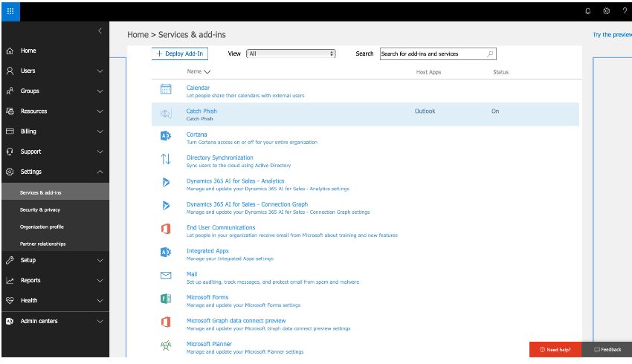The width and height of the screenshot is (632, 364).
Task: Click the Cortana service icon
Action: pos(166,136)
